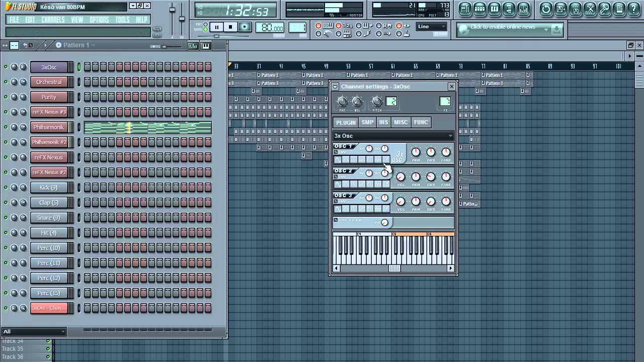The width and height of the screenshot is (644, 362).
Task: Open the All channel filter dropdown
Action: click(34, 331)
